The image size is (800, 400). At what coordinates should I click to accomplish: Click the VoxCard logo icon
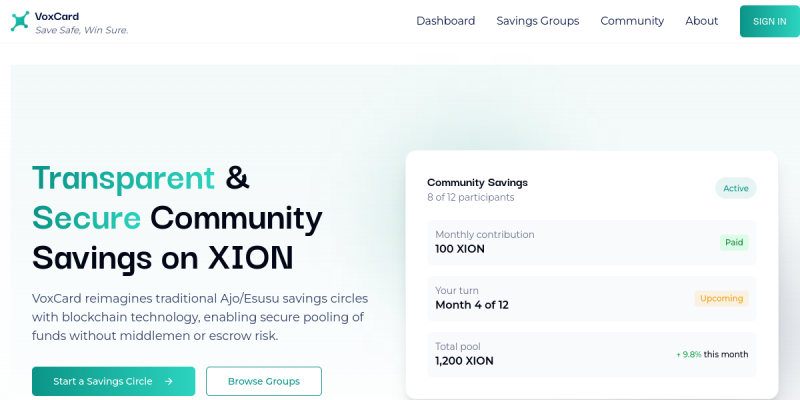20,22
